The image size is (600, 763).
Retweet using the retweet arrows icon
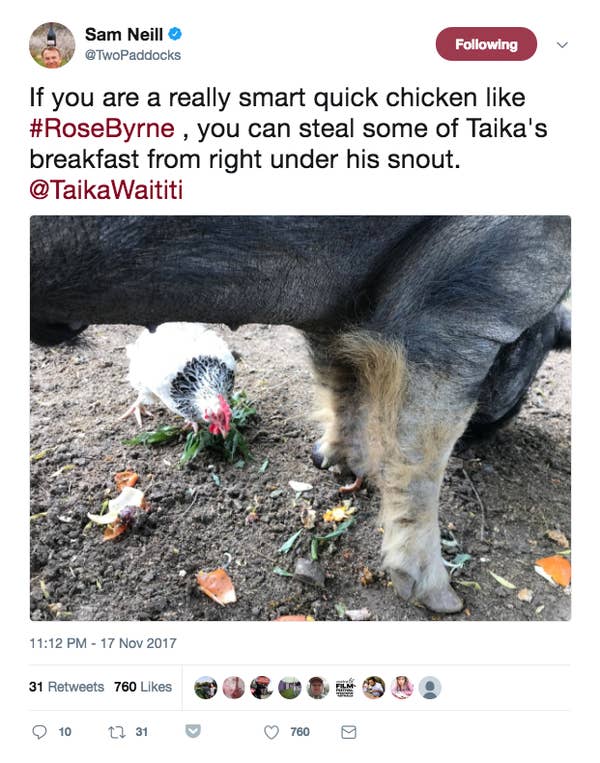click(116, 732)
